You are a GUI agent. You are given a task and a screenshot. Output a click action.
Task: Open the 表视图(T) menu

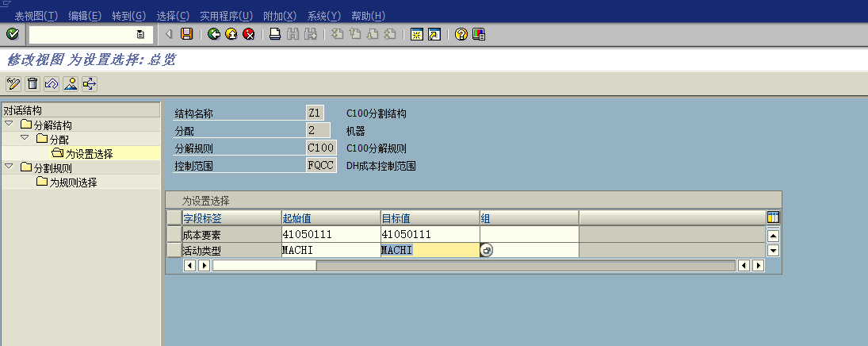36,16
